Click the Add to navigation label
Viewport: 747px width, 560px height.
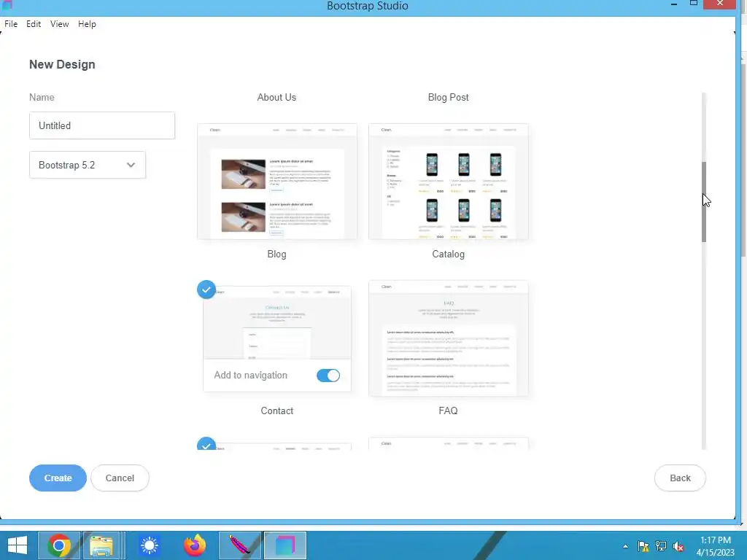(x=251, y=376)
